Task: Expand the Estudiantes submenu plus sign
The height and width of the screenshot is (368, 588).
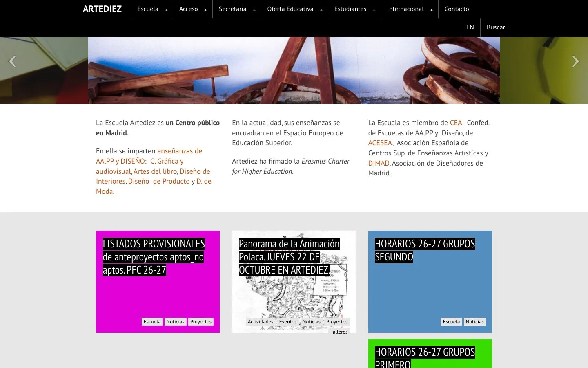Action: 374,10
